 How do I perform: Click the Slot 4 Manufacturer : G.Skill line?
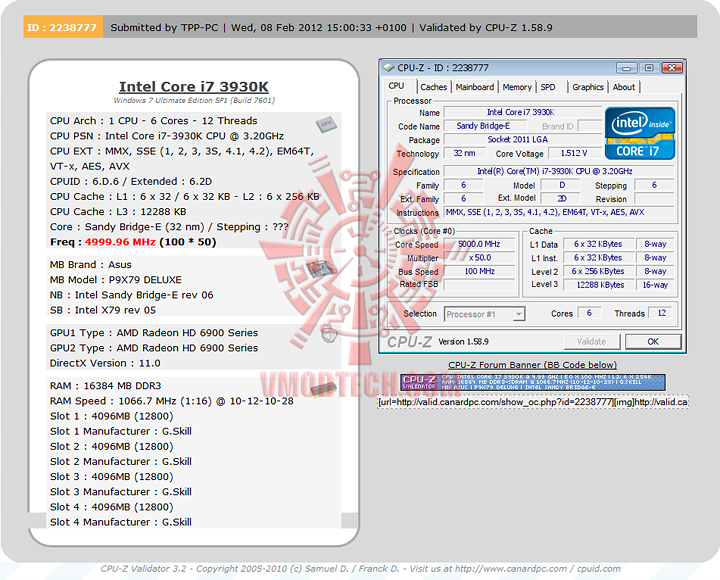(x=121, y=522)
